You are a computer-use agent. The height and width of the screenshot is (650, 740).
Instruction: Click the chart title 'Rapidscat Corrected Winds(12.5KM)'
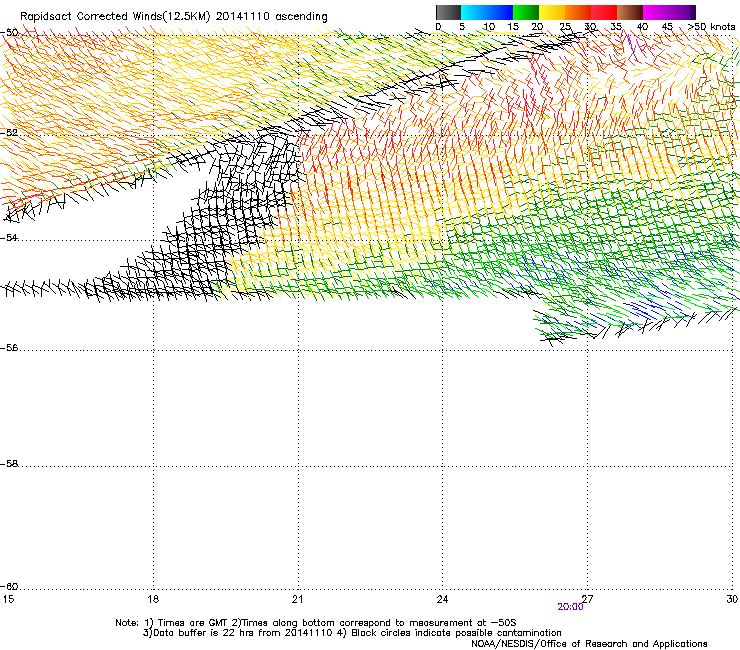[x=115, y=17]
